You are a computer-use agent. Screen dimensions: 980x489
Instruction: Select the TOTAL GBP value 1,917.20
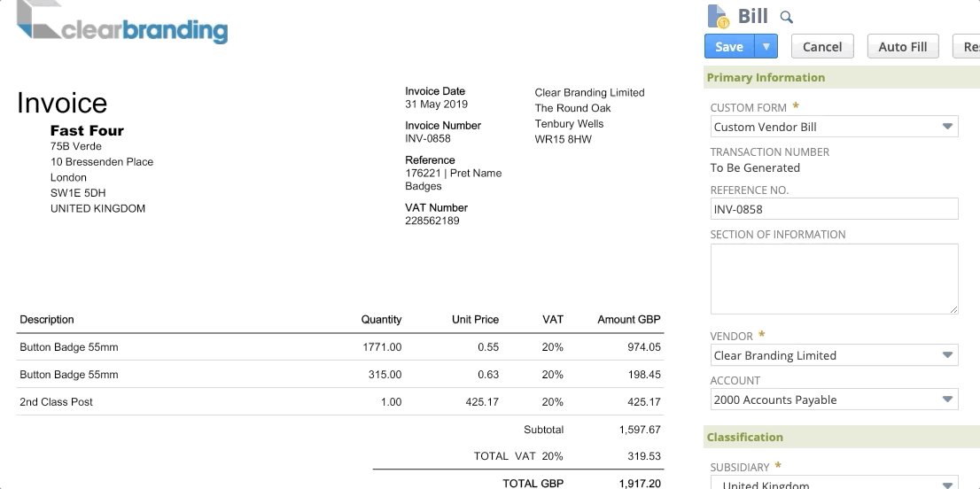pyautogui.click(x=640, y=484)
